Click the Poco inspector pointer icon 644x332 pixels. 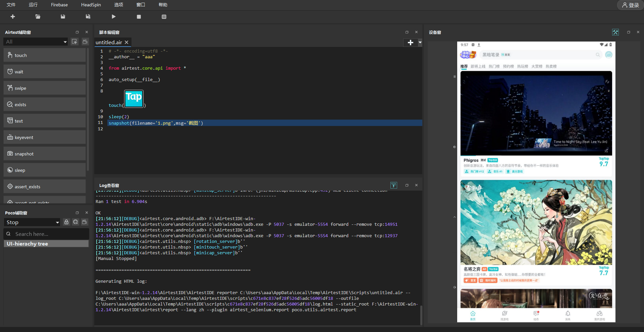click(x=75, y=222)
